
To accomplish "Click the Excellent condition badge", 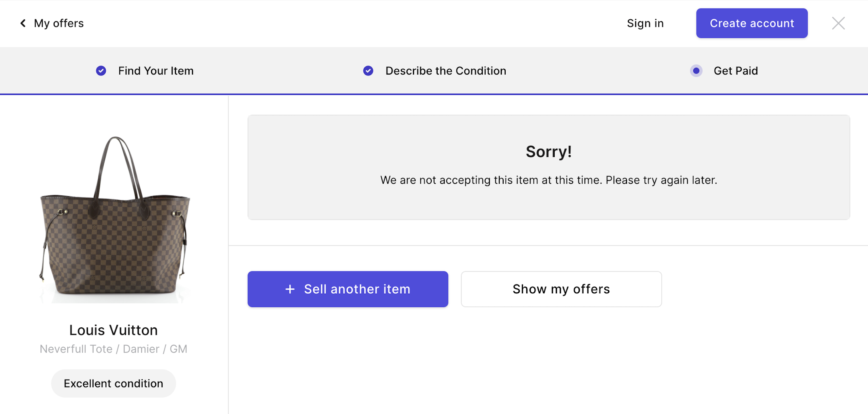I will [113, 383].
